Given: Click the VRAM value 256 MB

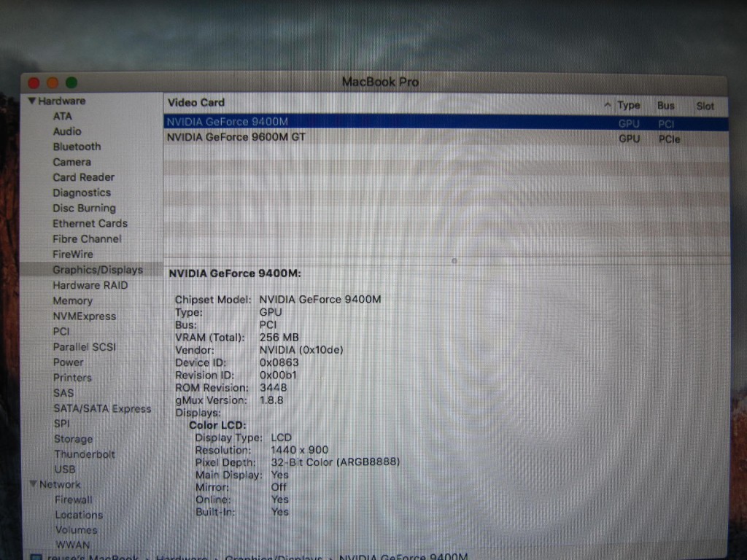Looking at the screenshot, I should coord(279,338).
